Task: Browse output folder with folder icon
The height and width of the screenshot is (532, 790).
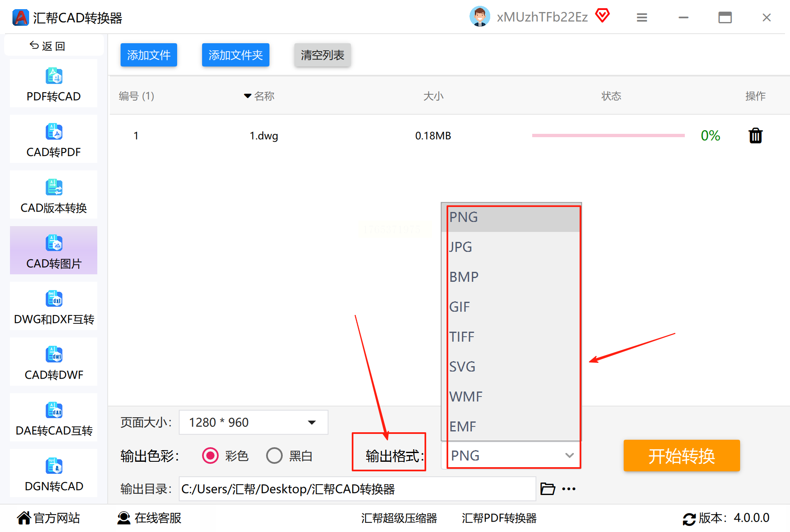Action: 548,489
